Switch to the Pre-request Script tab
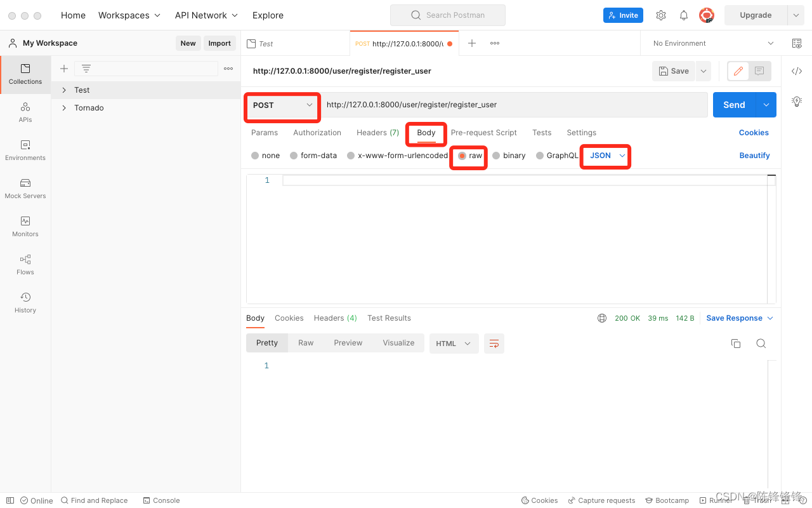Image resolution: width=812 pixels, height=508 pixels. click(484, 133)
